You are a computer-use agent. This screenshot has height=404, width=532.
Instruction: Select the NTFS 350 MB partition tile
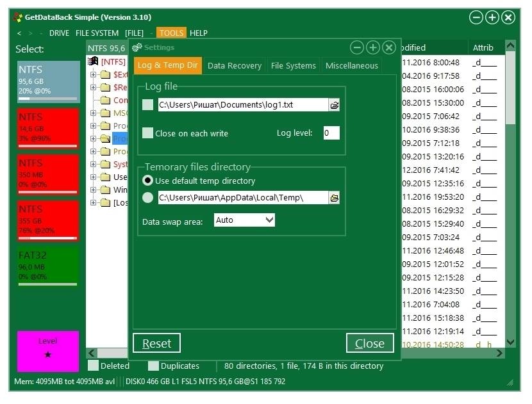pos(48,175)
